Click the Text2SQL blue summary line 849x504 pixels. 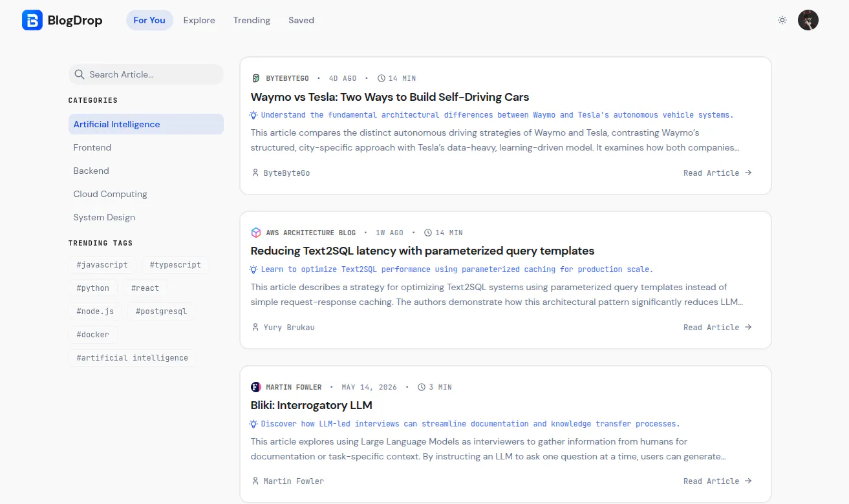coord(457,269)
